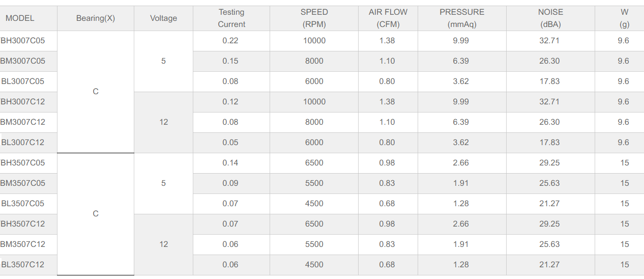Screen dimensions: 644x279
Task: Click the 0.22 testing current value
Action: tap(230, 41)
